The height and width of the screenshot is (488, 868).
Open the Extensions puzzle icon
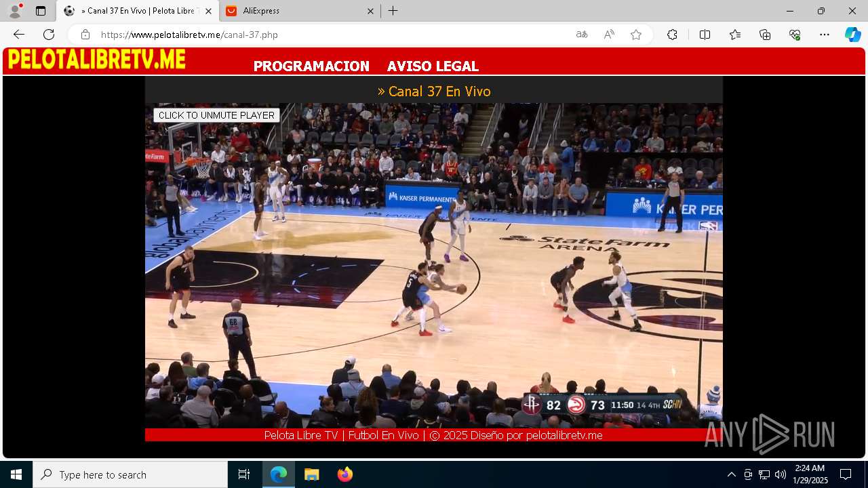point(672,35)
